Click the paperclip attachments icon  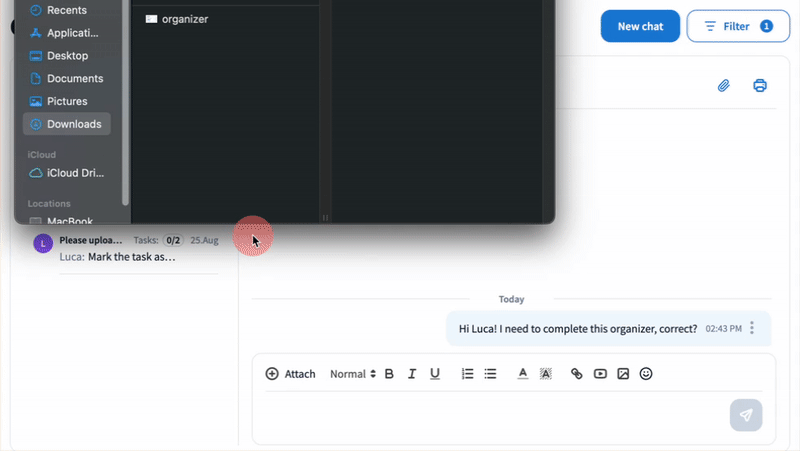(x=724, y=86)
